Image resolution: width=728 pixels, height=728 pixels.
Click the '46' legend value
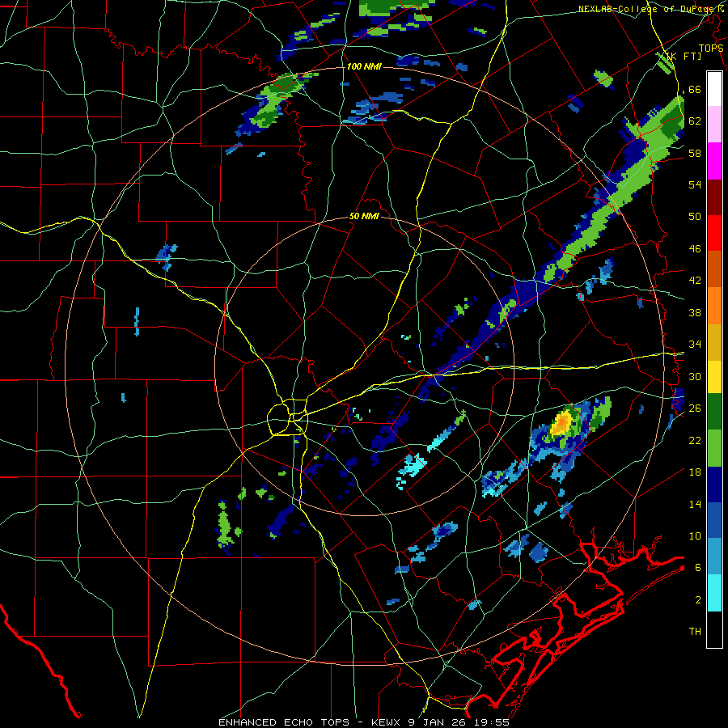695,248
